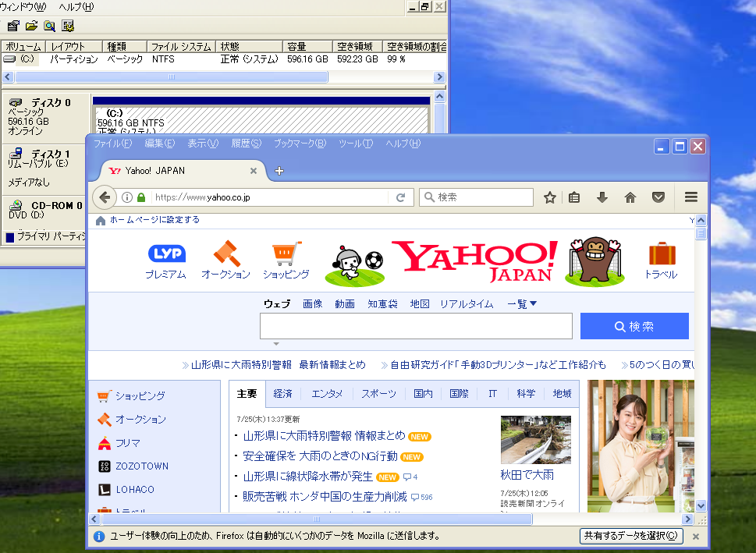Select the 経済 news tab

(x=282, y=393)
